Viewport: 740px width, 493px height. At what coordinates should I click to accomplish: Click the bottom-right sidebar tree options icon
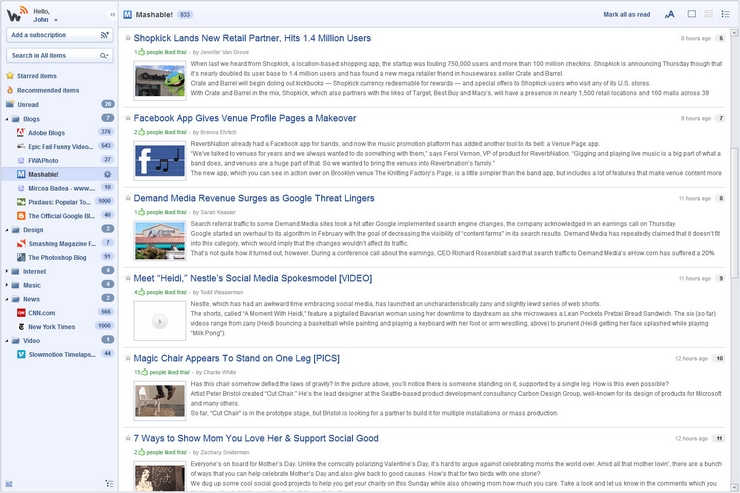(x=107, y=483)
